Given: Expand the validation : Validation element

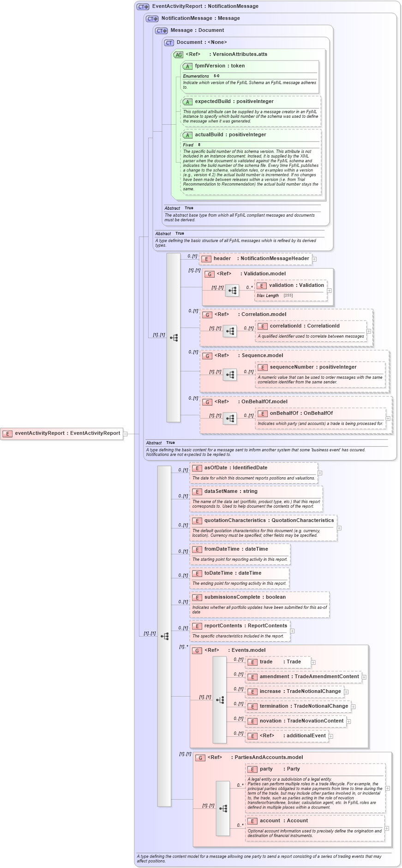Looking at the screenshot, I should [329, 291].
